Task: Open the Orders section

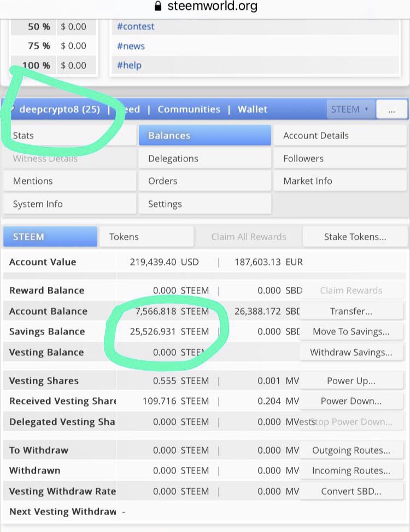Action: pyautogui.click(x=205, y=181)
